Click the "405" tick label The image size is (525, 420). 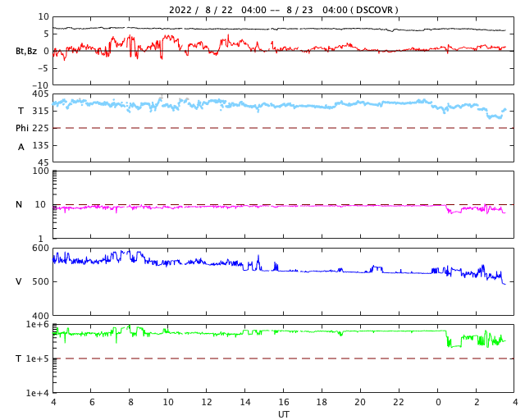[40, 94]
